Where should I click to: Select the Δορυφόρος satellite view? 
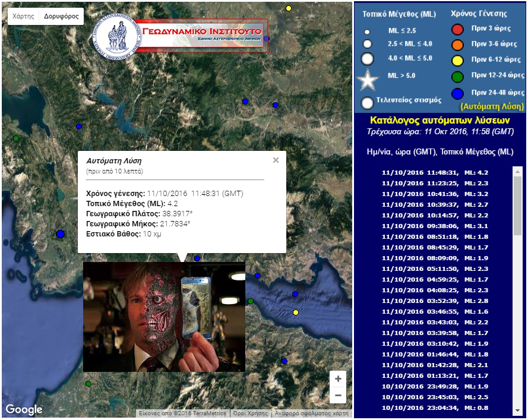(61, 17)
